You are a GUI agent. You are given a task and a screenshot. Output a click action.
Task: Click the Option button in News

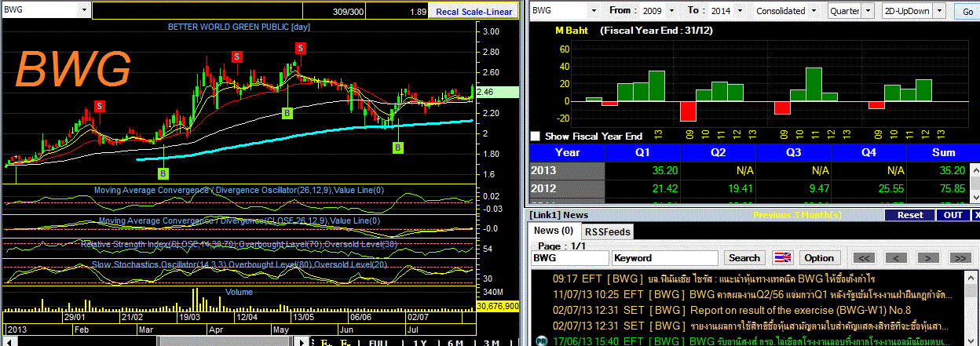(x=818, y=257)
